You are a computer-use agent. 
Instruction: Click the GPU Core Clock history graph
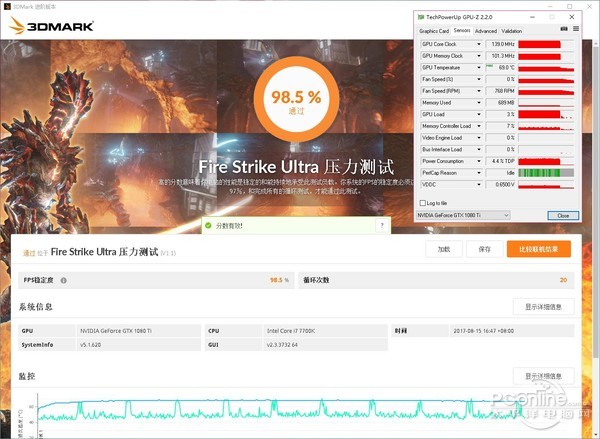546,44
